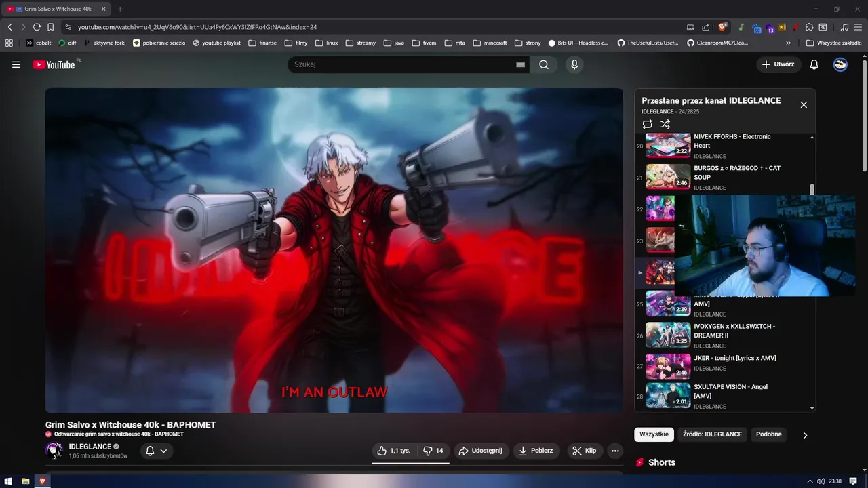Open the notification bell dropdown for the channel
This screenshot has width=868, height=488.
coord(157,451)
